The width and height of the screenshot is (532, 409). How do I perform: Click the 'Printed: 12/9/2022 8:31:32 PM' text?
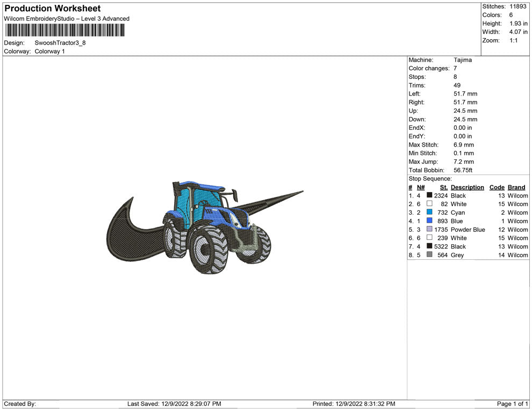coord(354,404)
